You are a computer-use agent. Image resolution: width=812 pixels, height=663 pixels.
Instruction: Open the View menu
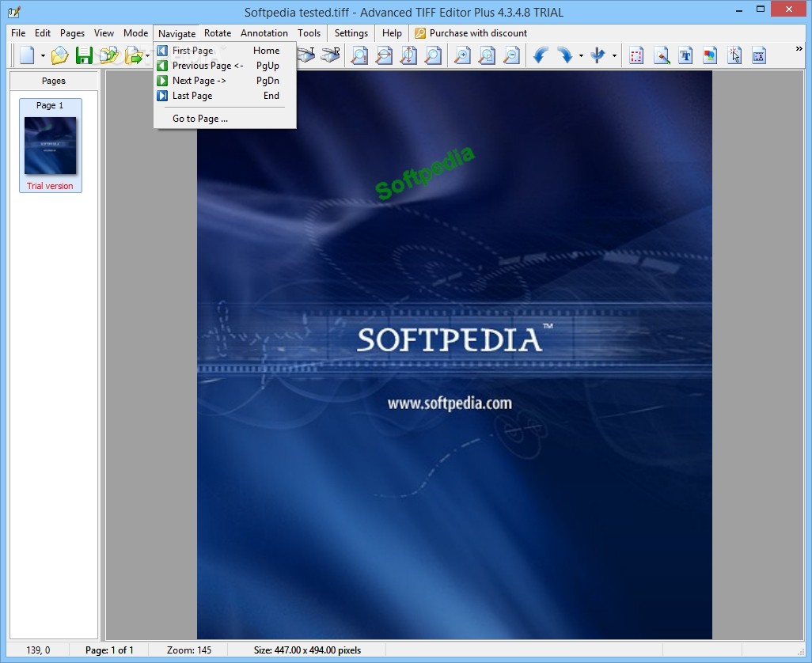(104, 33)
